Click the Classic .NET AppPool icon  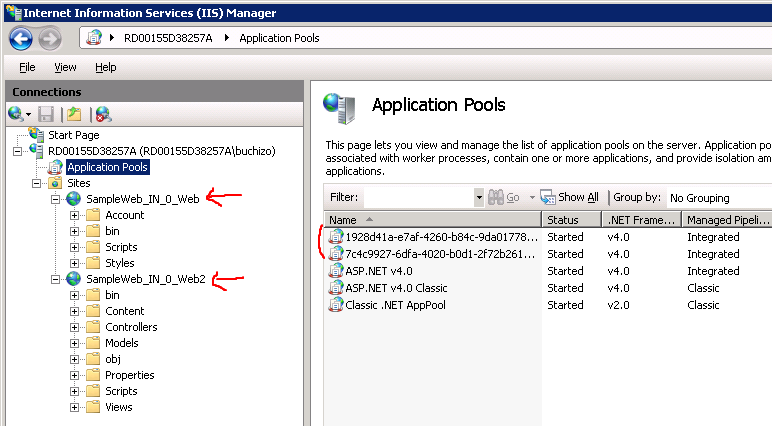pyautogui.click(x=337, y=305)
